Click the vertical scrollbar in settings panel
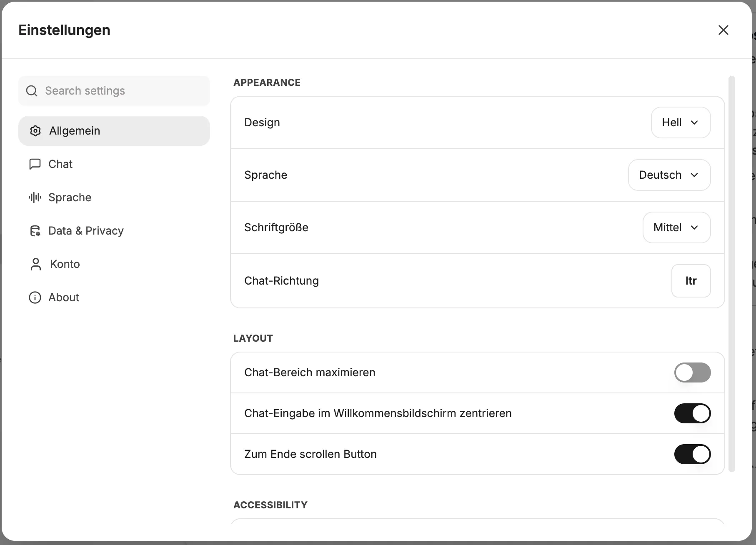This screenshot has height=545, width=756. 732,274
